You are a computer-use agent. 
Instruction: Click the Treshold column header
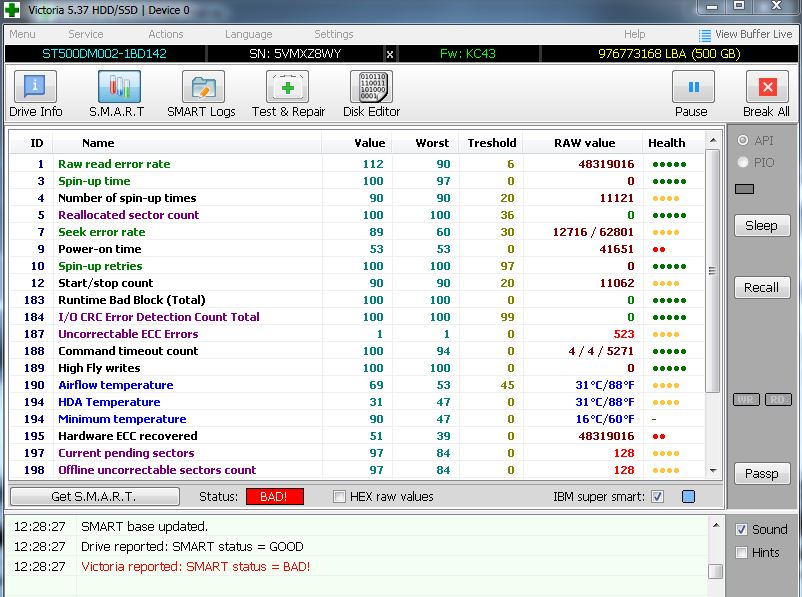point(492,143)
